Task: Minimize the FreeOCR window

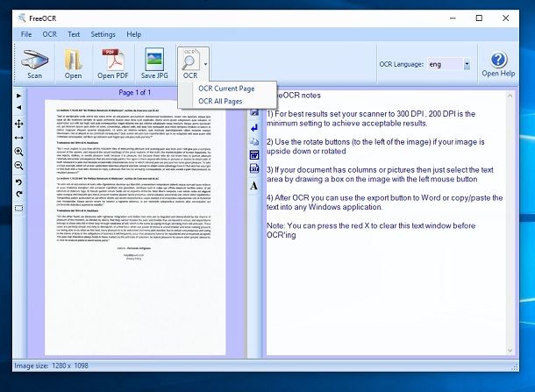Action: [x=453, y=18]
